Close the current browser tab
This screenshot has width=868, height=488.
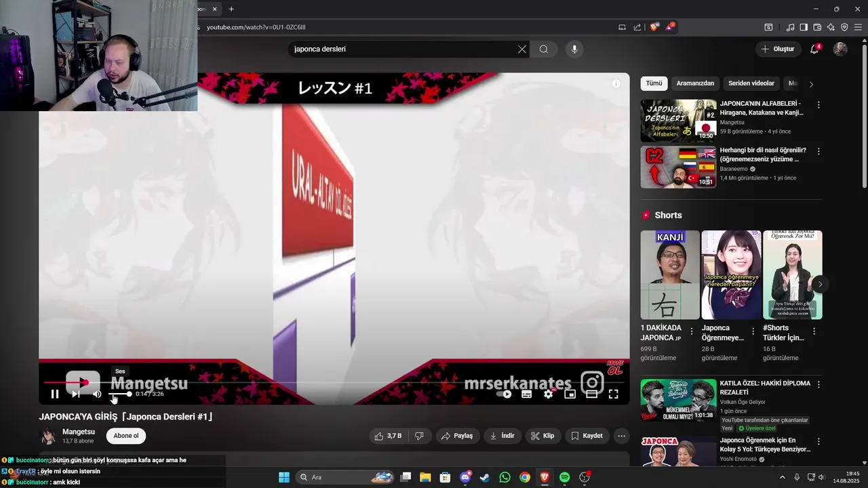(x=215, y=9)
